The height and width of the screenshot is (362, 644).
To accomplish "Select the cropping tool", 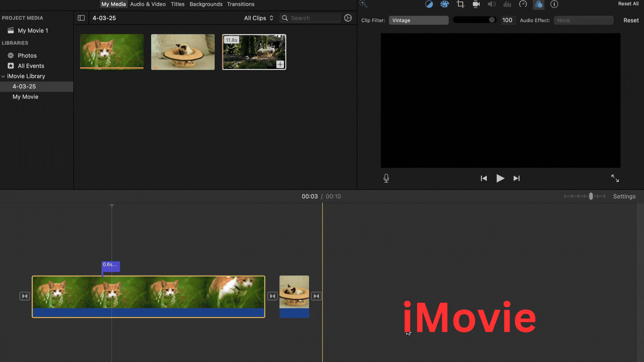I will point(460,4).
